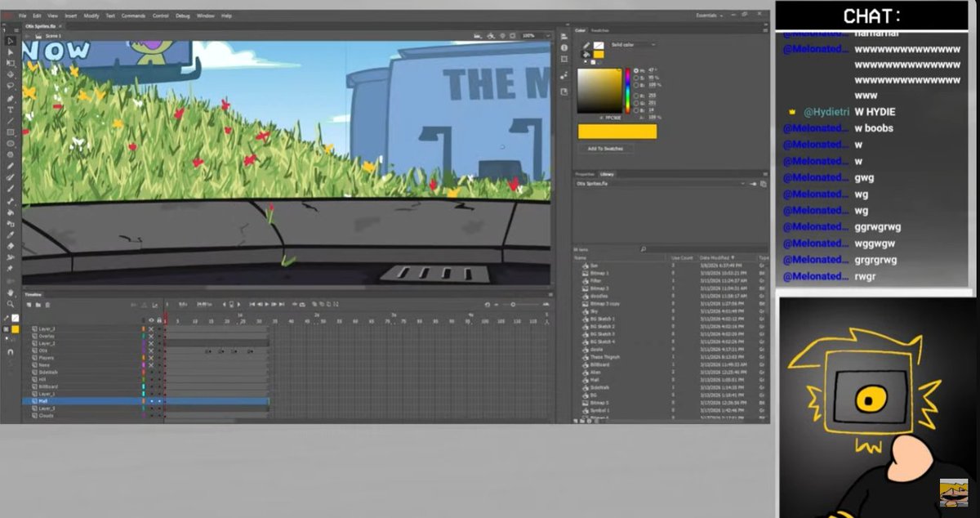The image size is (980, 518).
Task: Toggle the Loop playback icon
Action: click(304, 304)
